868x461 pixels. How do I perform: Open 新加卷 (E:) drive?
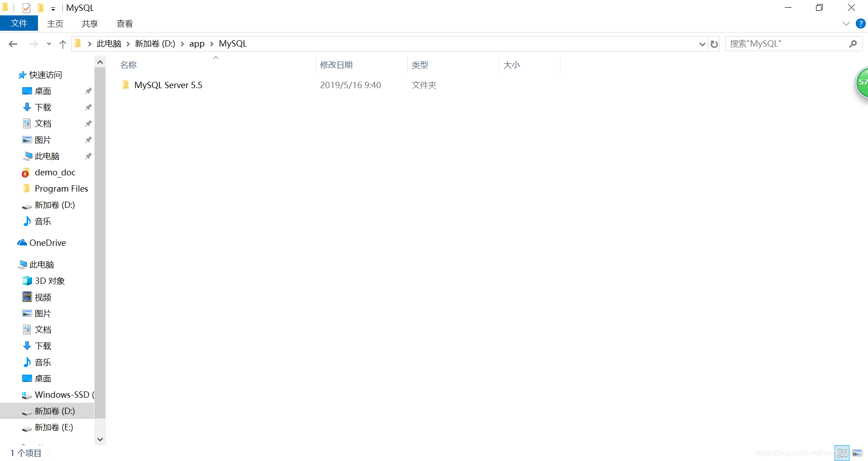[x=54, y=428]
